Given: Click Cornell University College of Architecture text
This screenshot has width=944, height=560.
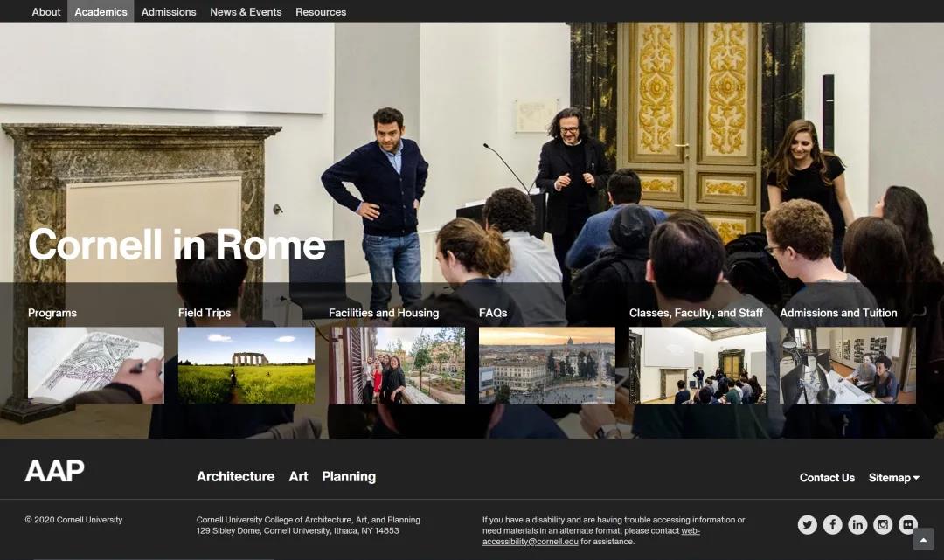Looking at the screenshot, I should [309, 520].
